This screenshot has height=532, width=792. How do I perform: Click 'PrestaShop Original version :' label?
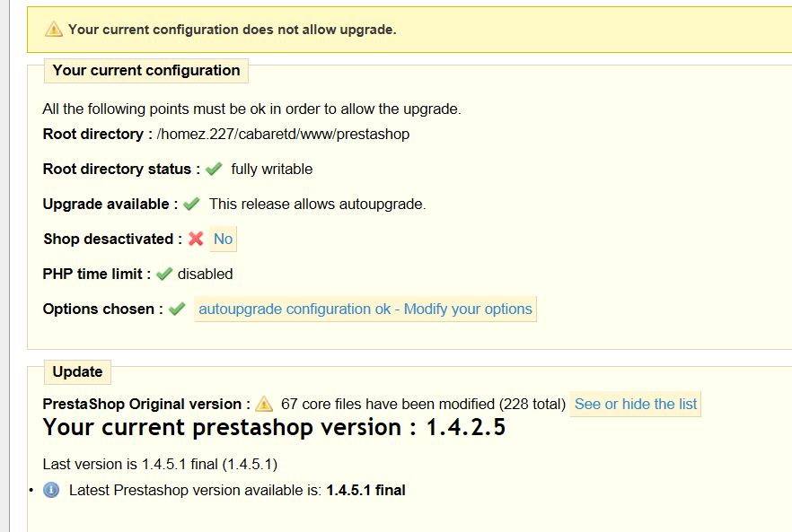[146, 404]
